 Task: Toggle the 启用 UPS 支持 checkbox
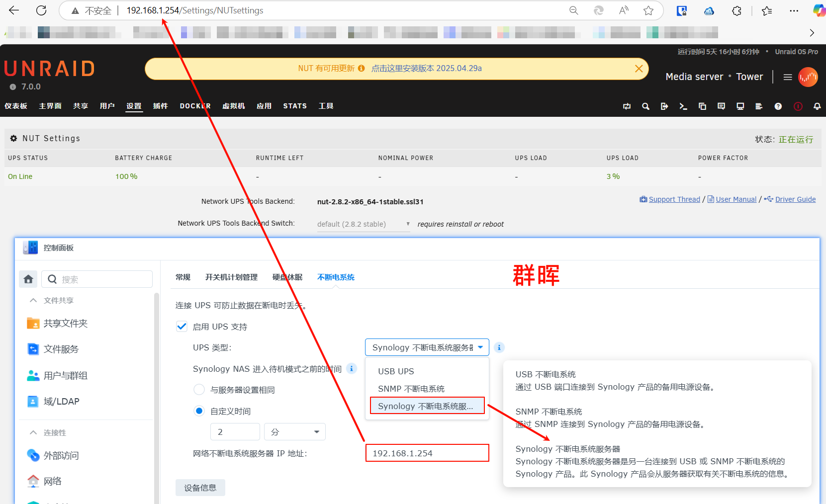pos(182,327)
